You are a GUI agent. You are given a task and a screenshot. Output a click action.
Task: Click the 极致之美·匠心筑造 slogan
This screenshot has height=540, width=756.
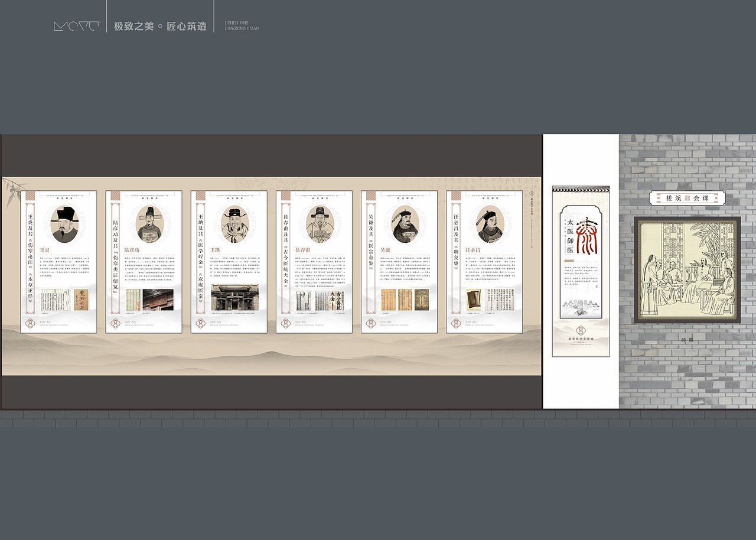coord(160,26)
